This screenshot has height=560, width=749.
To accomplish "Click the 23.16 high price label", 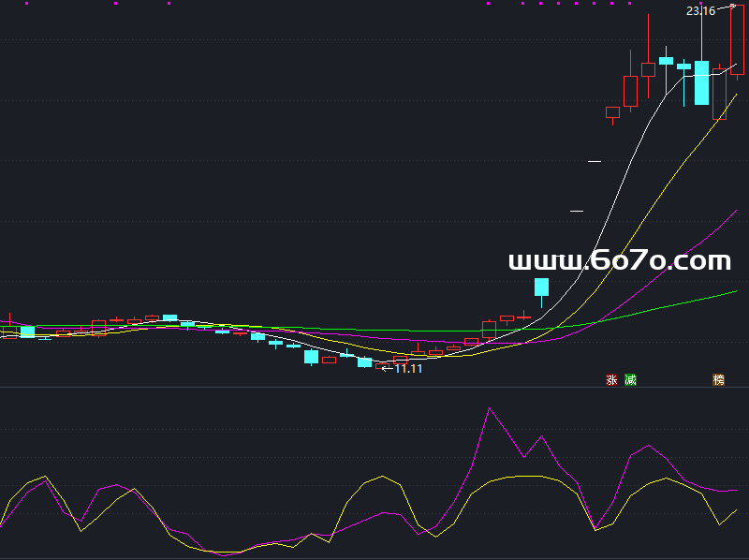I will pos(700,11).
